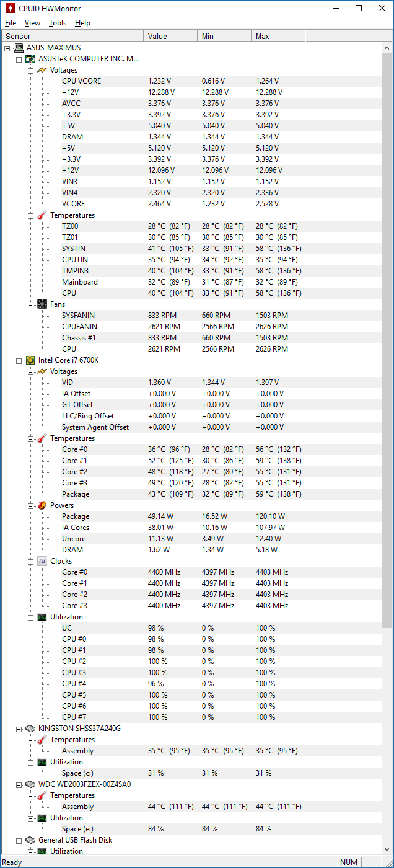This screenshot has height=868, width=394.
Task: Collapse Intel Core i7 6700K node
Action: [x=19, y=360]
